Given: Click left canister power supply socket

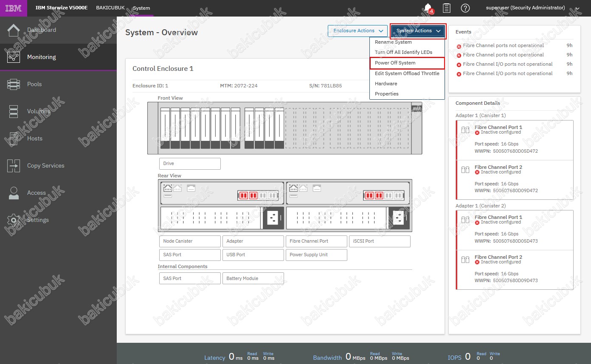Looking at the screenshot, I should click(x=272, y=218).
